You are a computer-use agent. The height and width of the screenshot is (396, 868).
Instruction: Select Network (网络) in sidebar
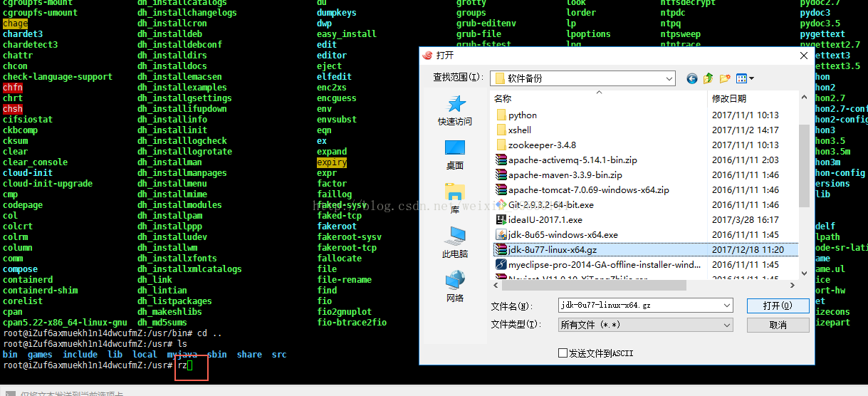tap(455, 287)
